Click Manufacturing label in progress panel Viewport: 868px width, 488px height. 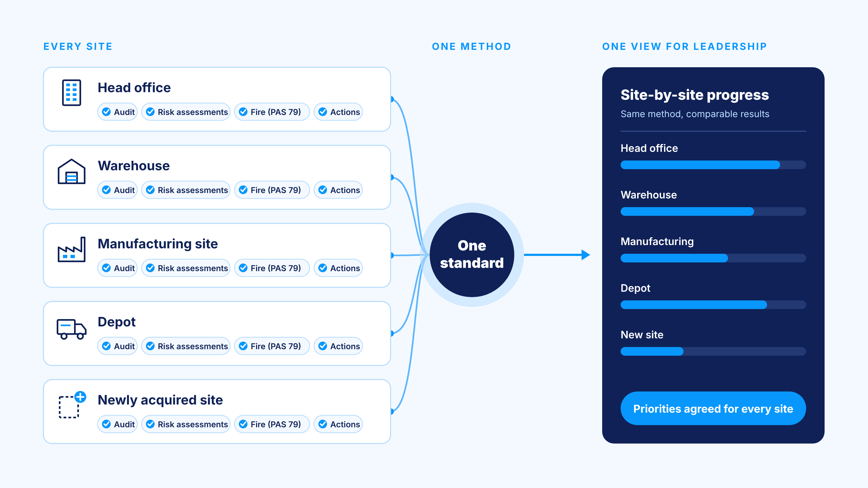click(657, 242)
